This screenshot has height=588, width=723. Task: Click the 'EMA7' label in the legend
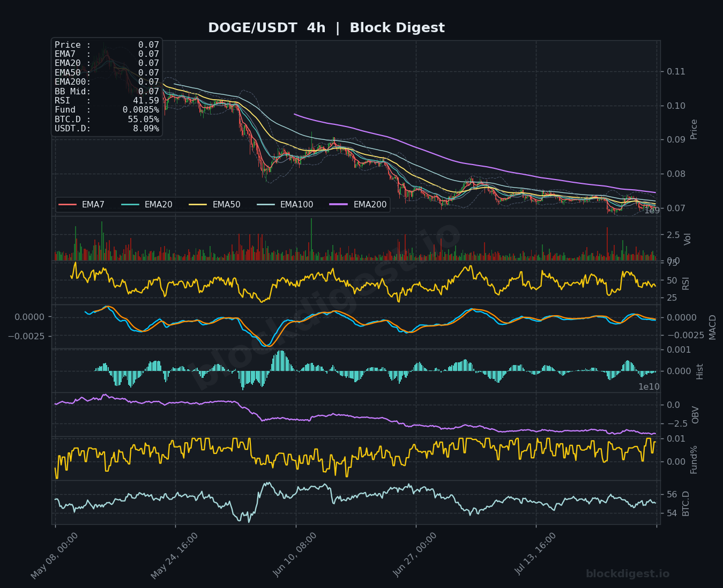93,205
